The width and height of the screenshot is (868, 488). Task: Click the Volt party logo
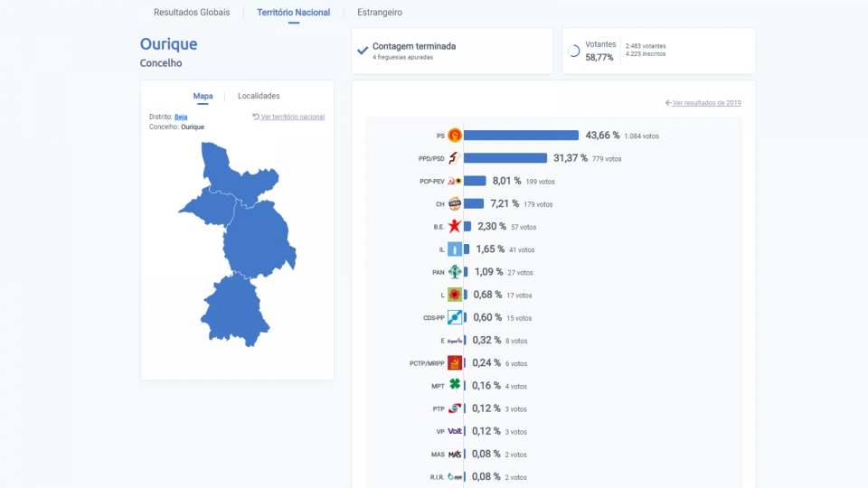[x=455, y=431]
